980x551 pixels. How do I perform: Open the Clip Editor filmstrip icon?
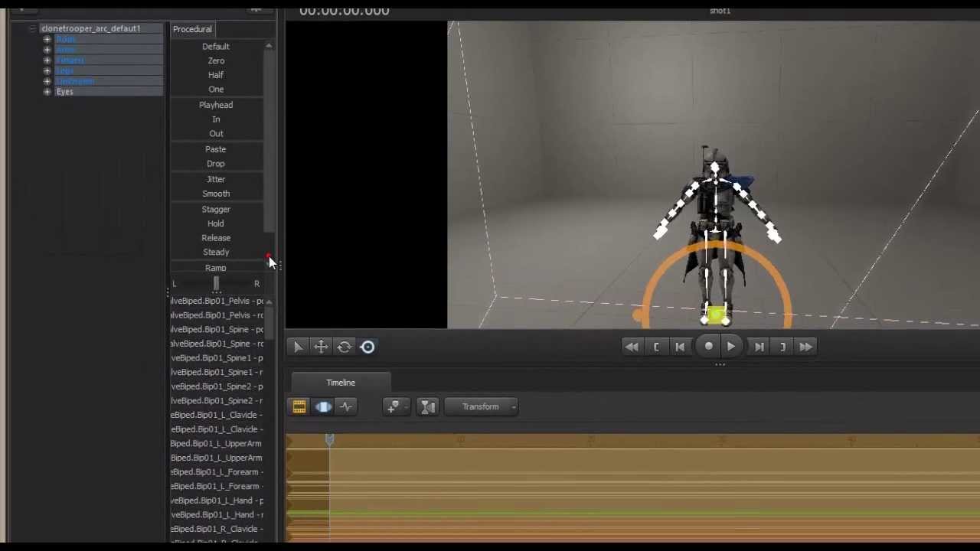tap(299, 407)
